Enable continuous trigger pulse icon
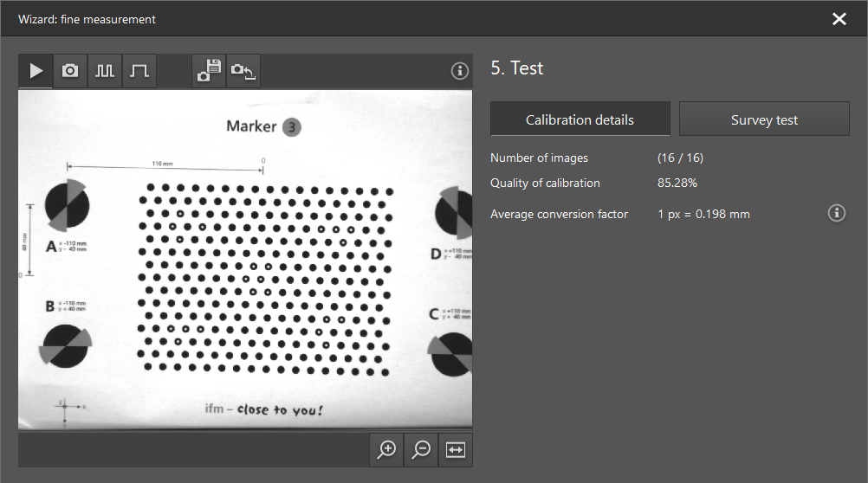Viewport: 868px width, 483px height. pyautogui.click(x=105, y=71)
